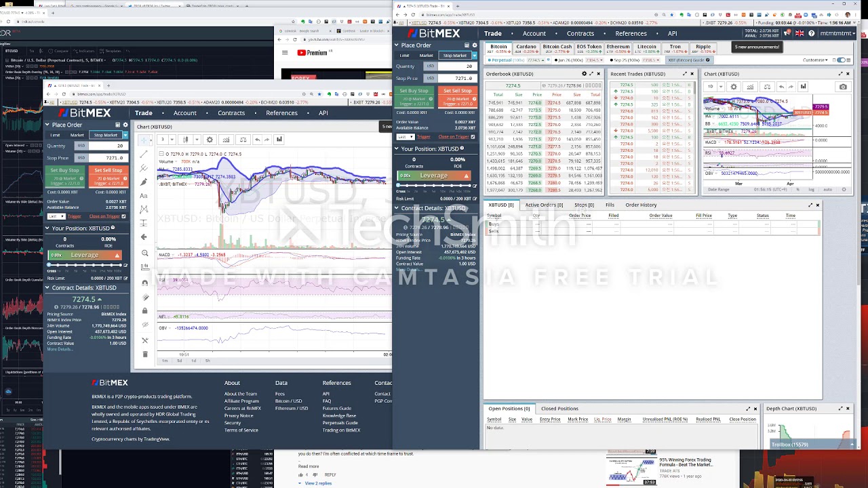The width and height of the screenshot is (868, 488).
Task: Open Place Order settings gear in left window
Action: [x=125, y=125]
